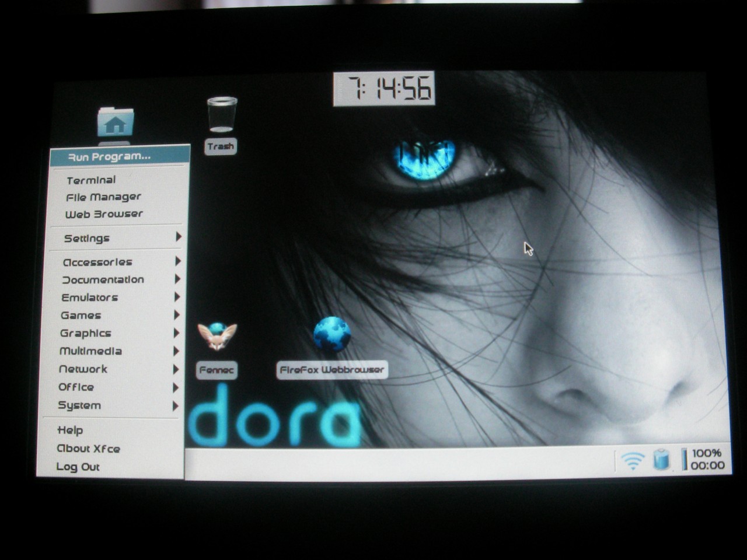Screen dimensions: 747x560
Task: Expand the Accessories submenu
Action: coord(97,262)
